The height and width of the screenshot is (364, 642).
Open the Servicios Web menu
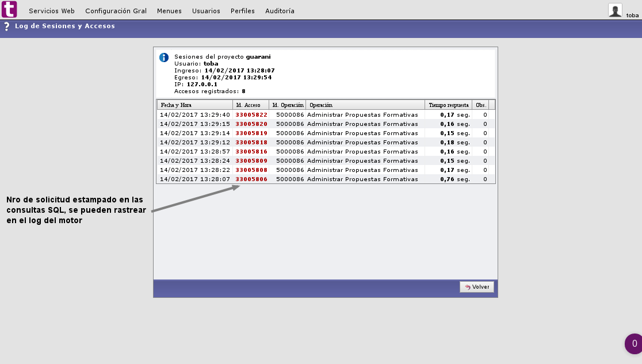(52, 11)
